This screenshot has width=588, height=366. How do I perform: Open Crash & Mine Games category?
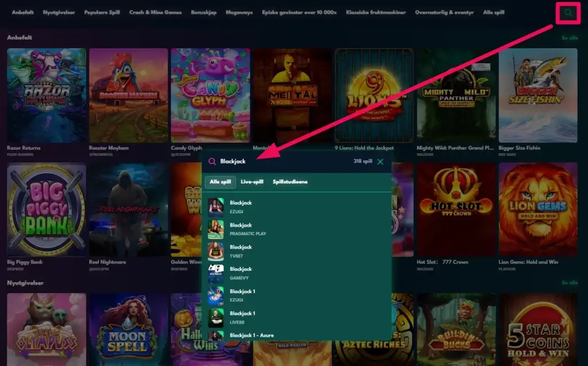(155, 12)
